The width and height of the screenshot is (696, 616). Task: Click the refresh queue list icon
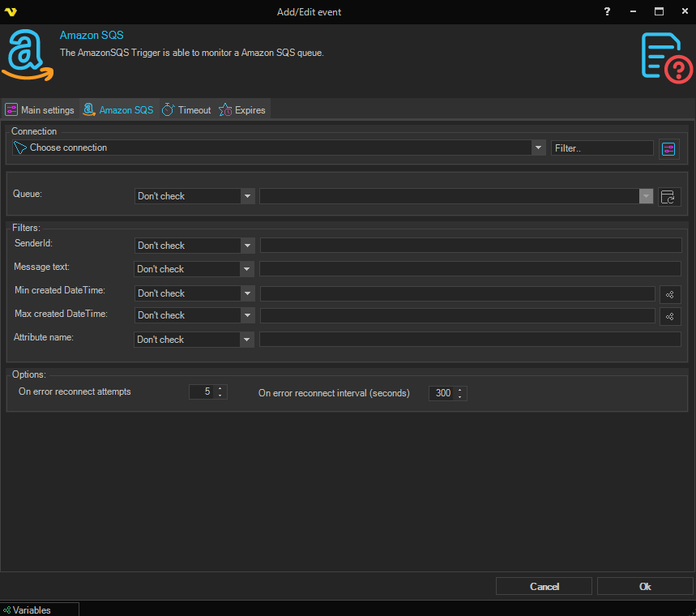(x=668, y=196)
